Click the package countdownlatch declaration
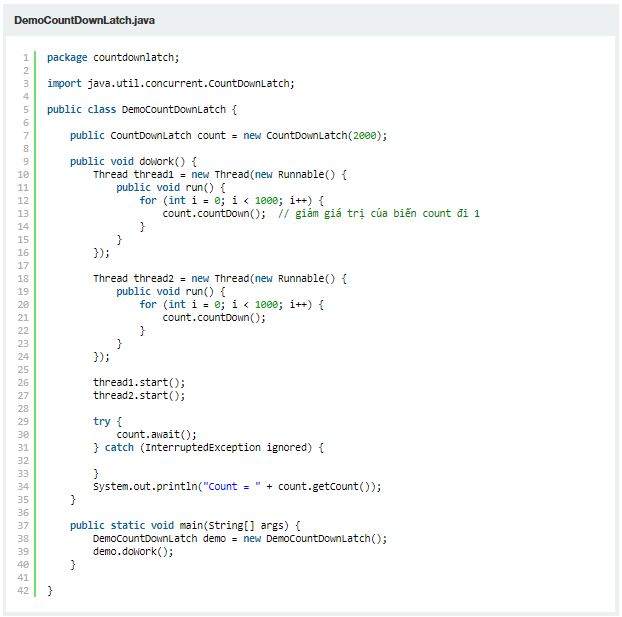This screenshot has height=617, width=622. [113, 57]
